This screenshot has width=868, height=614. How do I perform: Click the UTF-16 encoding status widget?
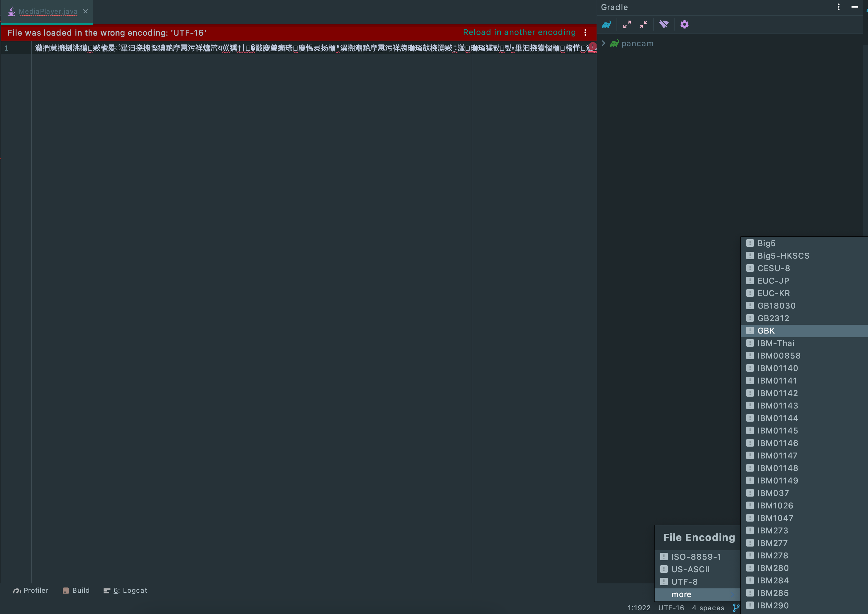click(x=671, y=607)
